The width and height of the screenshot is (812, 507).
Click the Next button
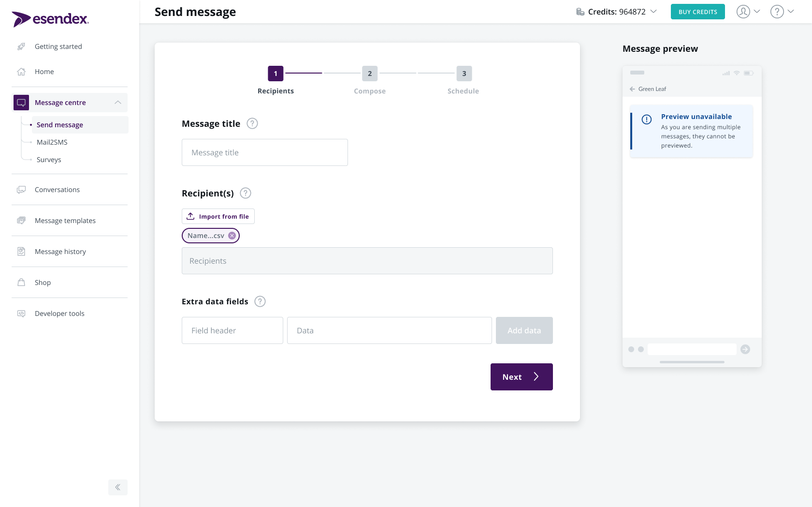[521, 376]
